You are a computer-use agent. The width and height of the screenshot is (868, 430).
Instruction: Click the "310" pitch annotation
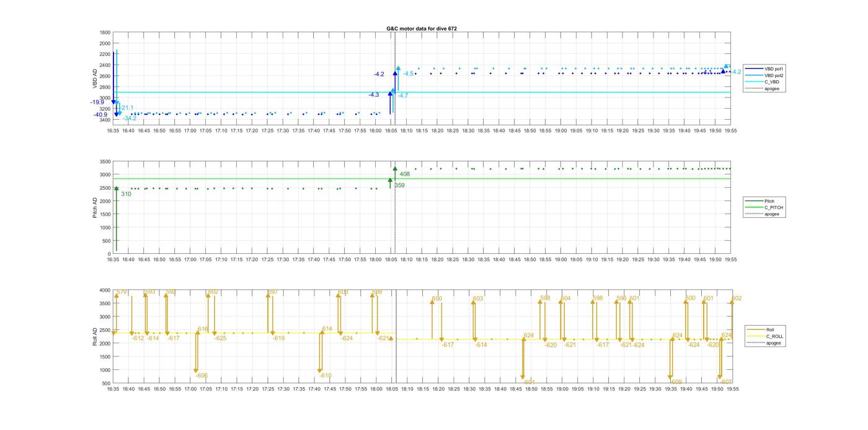(126, 194)
